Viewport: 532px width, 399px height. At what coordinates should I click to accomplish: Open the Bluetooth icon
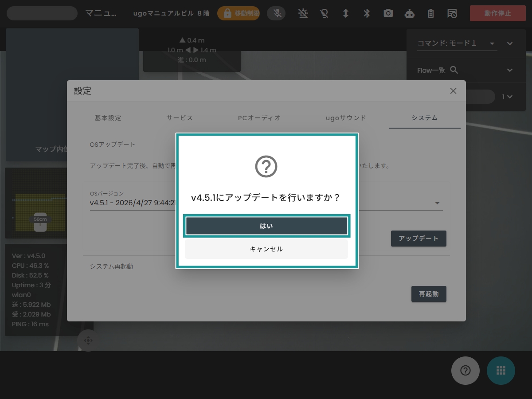(x=367, y=13)
